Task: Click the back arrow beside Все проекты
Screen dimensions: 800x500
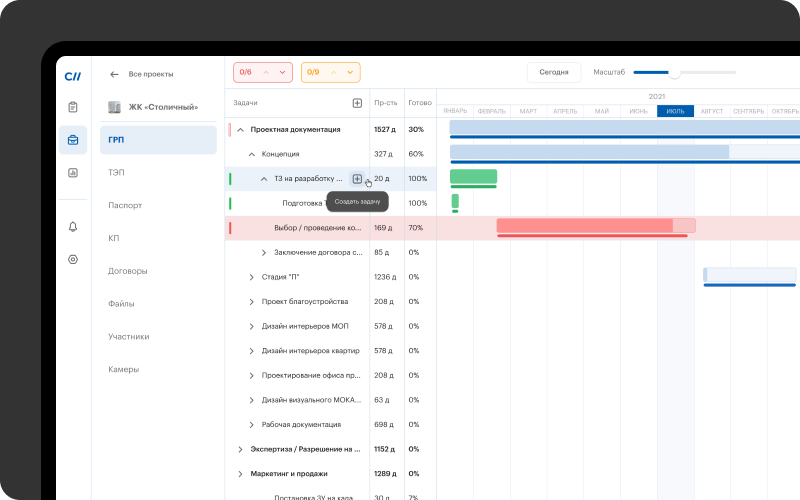Action: 114,74
